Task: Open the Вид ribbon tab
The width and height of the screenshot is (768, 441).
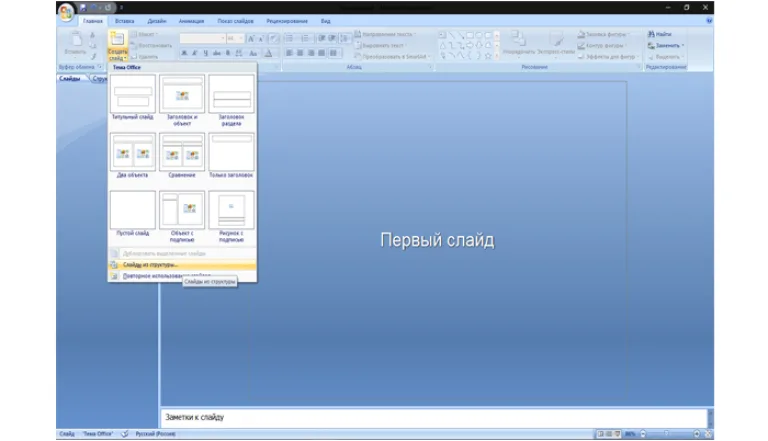Action: [326, 21]
